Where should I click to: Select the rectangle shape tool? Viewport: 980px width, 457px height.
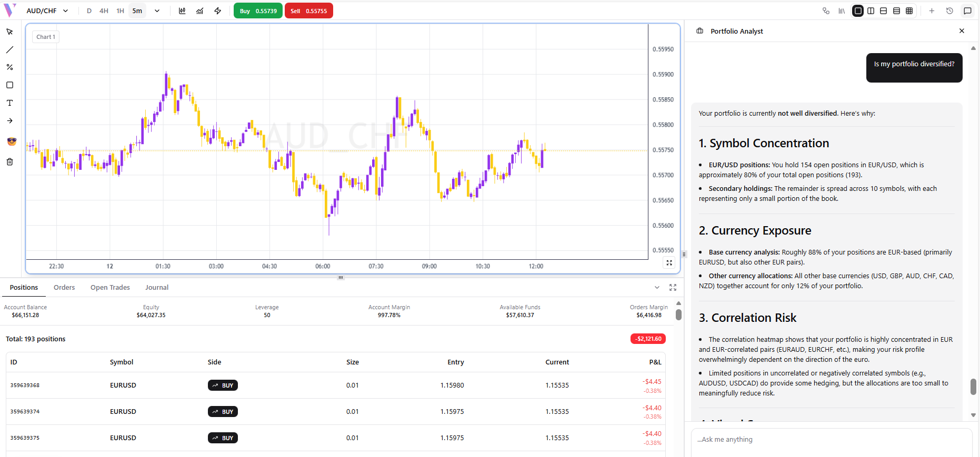[x=9, y=85]
